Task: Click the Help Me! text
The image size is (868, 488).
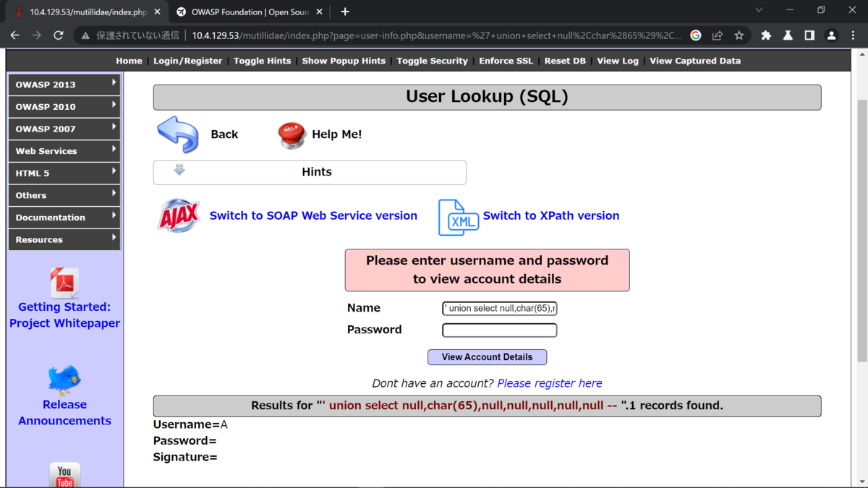Action: click(337, 134)
